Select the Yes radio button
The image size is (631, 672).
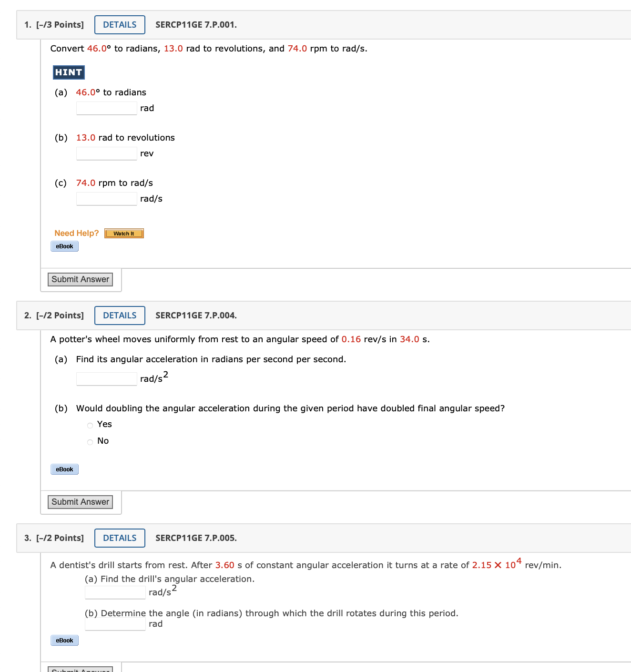(x=90, y=425)
